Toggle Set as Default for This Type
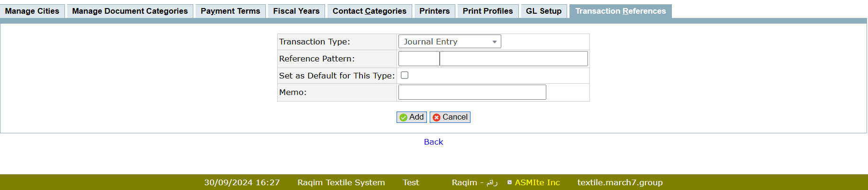This screenshot has height=190, width=868. click(x=405, y=75)
